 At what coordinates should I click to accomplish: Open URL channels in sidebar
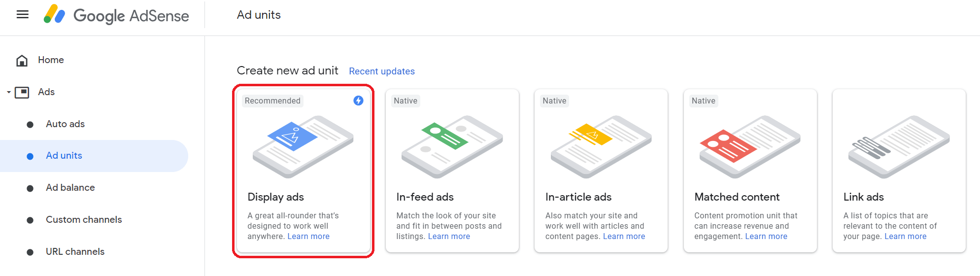tap(75, 252)
